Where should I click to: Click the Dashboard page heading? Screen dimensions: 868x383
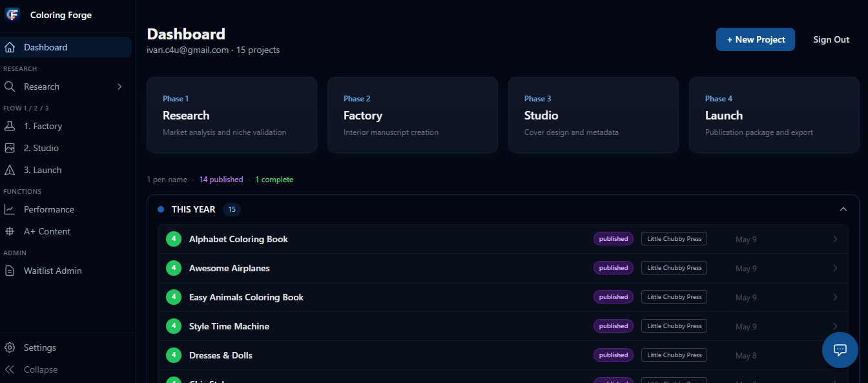186,34
